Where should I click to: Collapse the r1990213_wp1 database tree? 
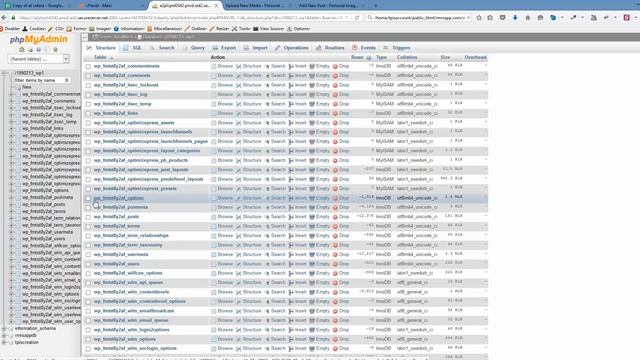tap(4, 73)
